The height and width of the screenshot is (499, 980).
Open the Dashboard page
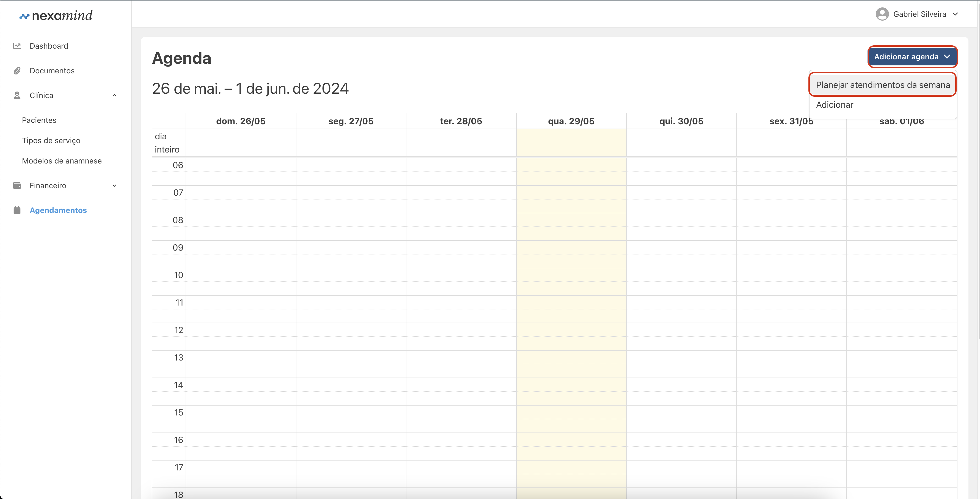(49, 46)
